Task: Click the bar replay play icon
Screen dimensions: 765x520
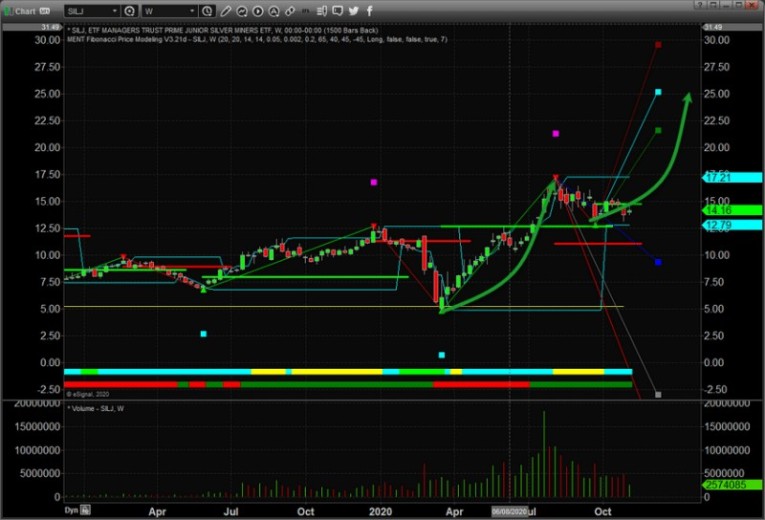Action: (258, 10)
